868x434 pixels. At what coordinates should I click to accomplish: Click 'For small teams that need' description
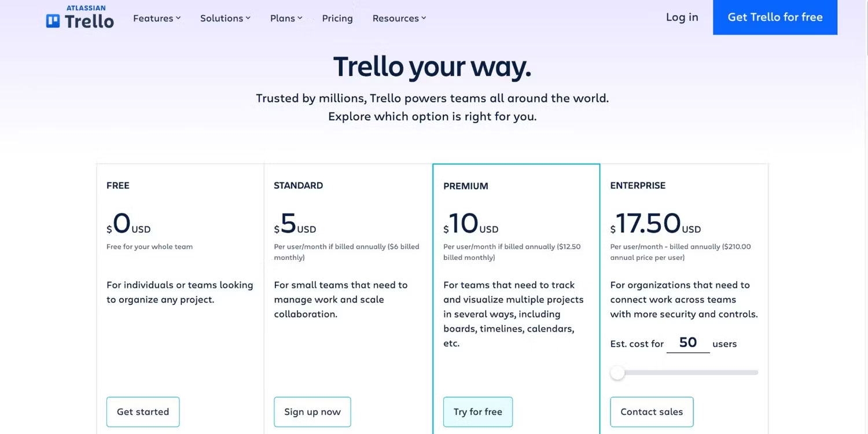(x=341, y=300)
